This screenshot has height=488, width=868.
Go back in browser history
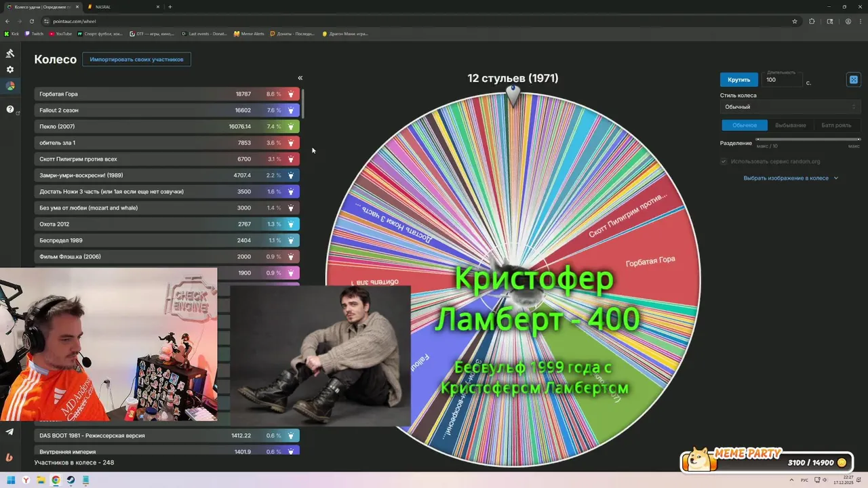(x=7, y=21)
